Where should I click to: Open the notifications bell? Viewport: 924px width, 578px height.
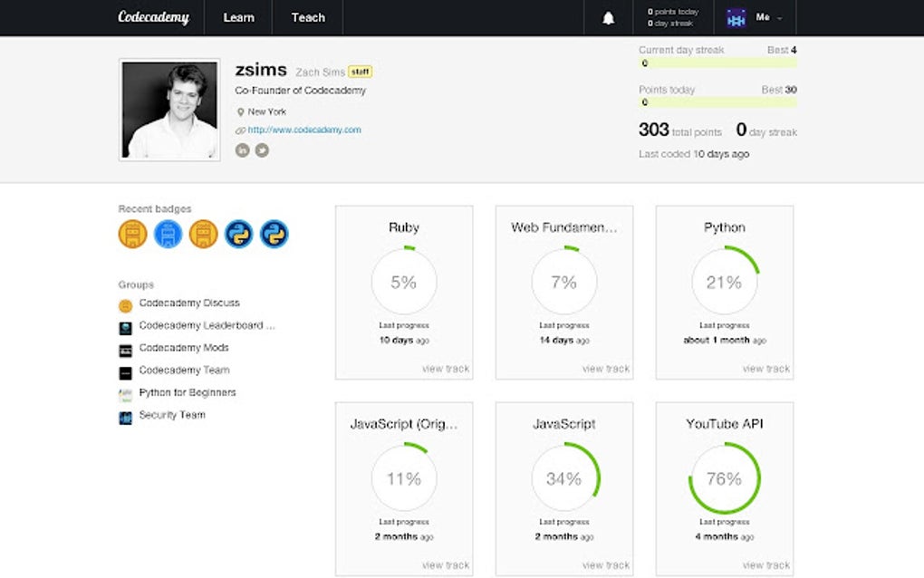click(x=607, y=17)
